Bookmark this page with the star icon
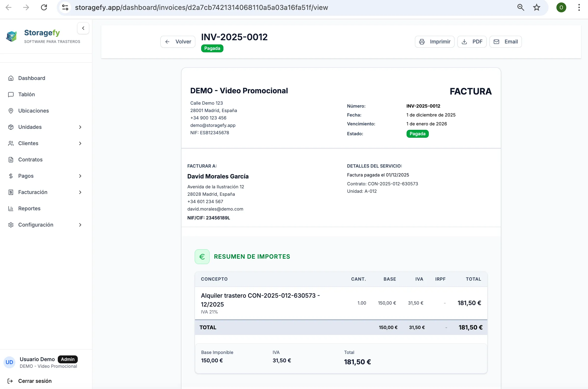 click(536, 7)
